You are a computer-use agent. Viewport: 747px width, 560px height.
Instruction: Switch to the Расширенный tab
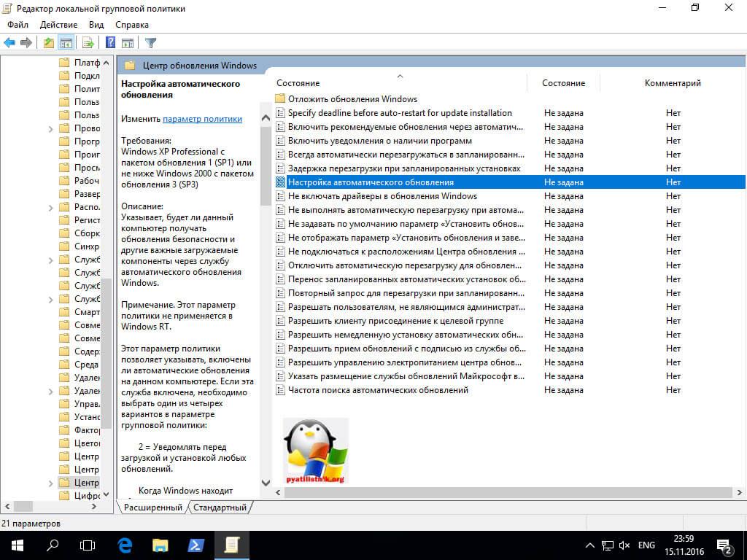point(153,507)
